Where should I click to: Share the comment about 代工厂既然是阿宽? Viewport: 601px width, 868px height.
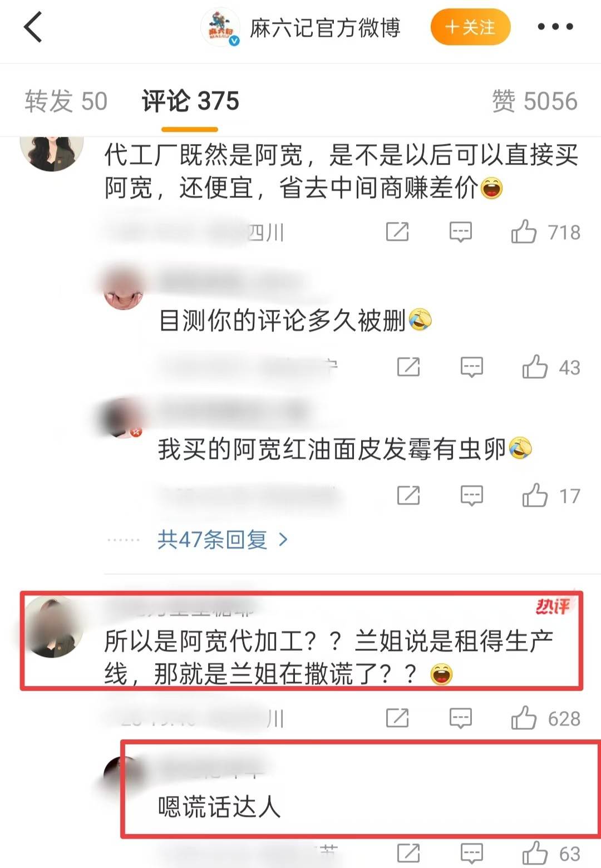[397, 231]
